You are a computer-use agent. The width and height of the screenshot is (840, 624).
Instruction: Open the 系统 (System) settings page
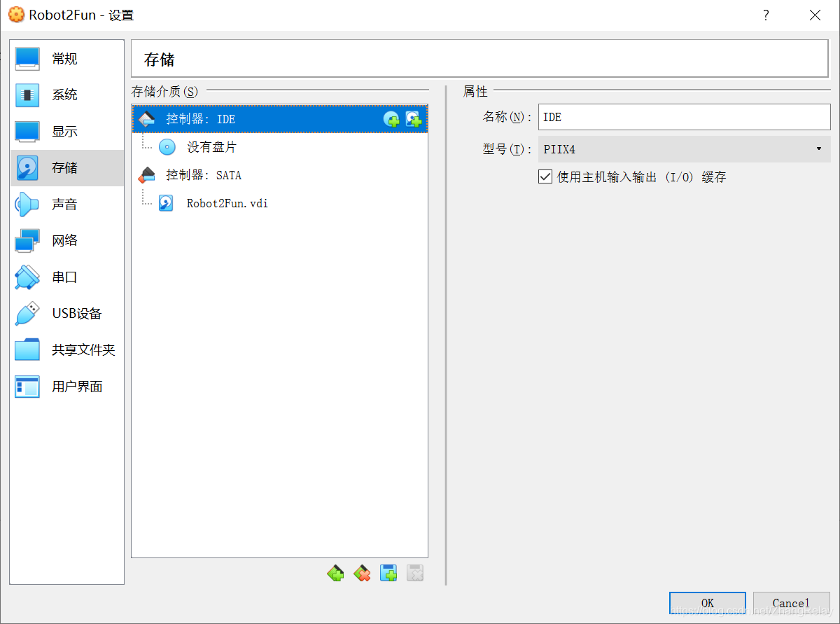[67, 95]
